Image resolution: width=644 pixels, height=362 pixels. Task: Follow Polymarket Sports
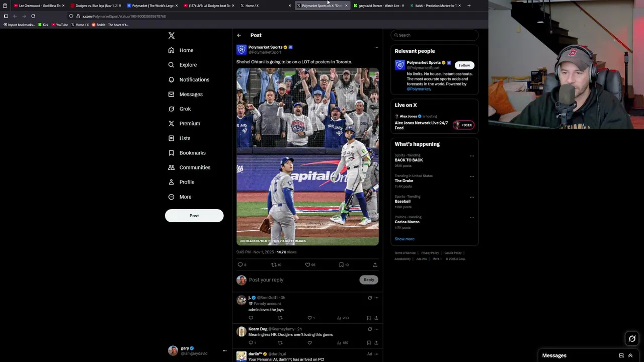click(x=464, y=65)
